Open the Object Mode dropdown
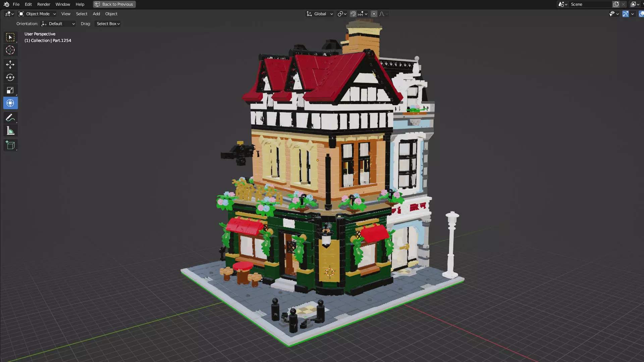 (37, 14)
